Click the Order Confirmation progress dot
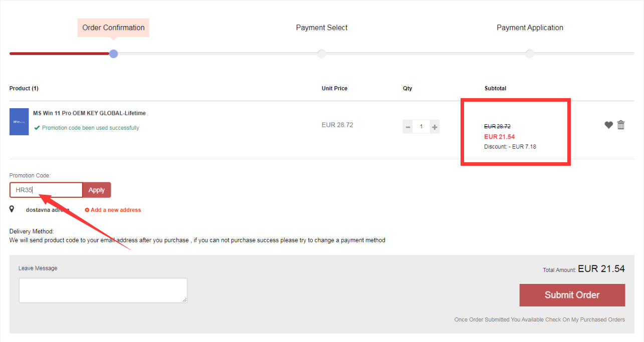Screen dimensions: 644x342 (x=114, y=54)
